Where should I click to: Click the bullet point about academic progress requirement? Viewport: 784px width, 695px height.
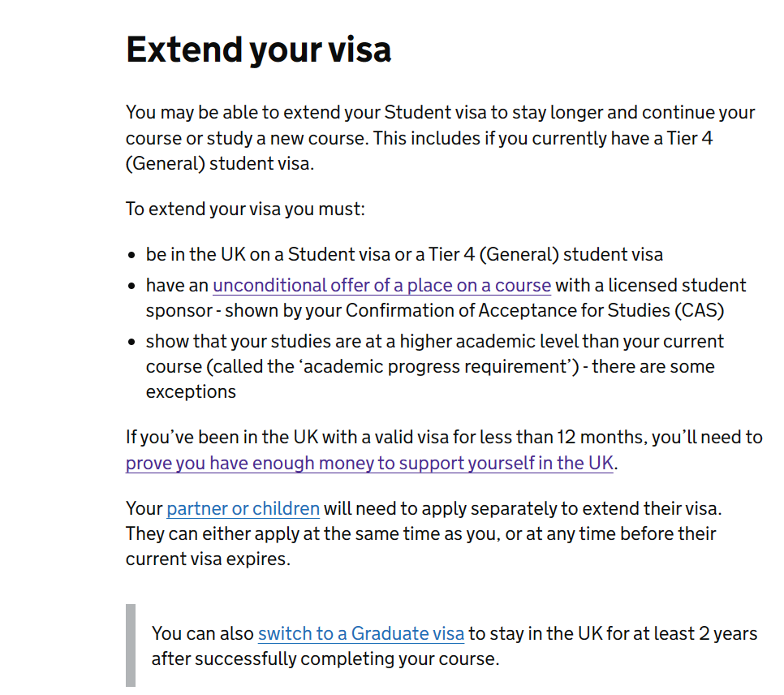(434, 366)
